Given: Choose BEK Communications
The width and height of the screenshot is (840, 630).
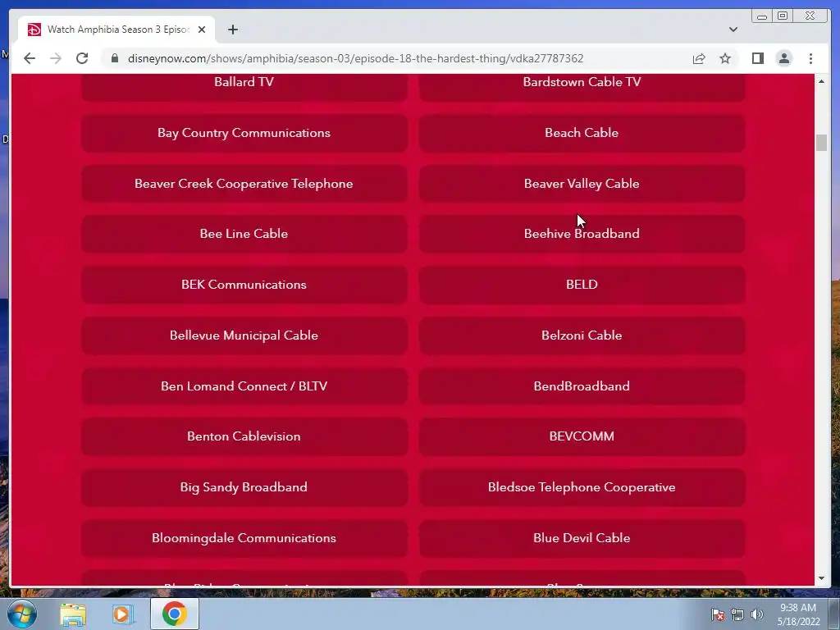Looking at the screenshot, I should pyautogui.click(x=244, y=285).
